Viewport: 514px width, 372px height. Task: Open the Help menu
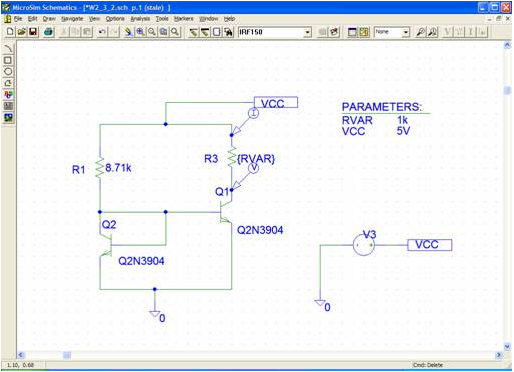click(x=229, y=19)
